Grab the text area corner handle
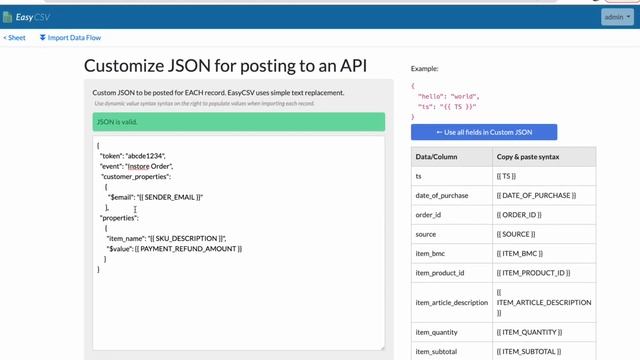Screen dimensions: 640x360 [382, 348]
